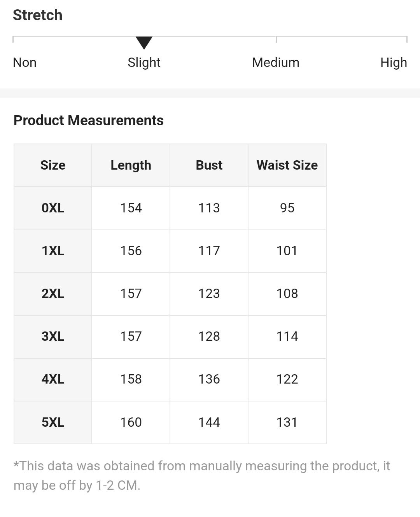Image resolution: width=420 pixels, height=517 pixels.
Task: Click the 1XL size row label
Action: pyautogui.click(x=53, y=251)
